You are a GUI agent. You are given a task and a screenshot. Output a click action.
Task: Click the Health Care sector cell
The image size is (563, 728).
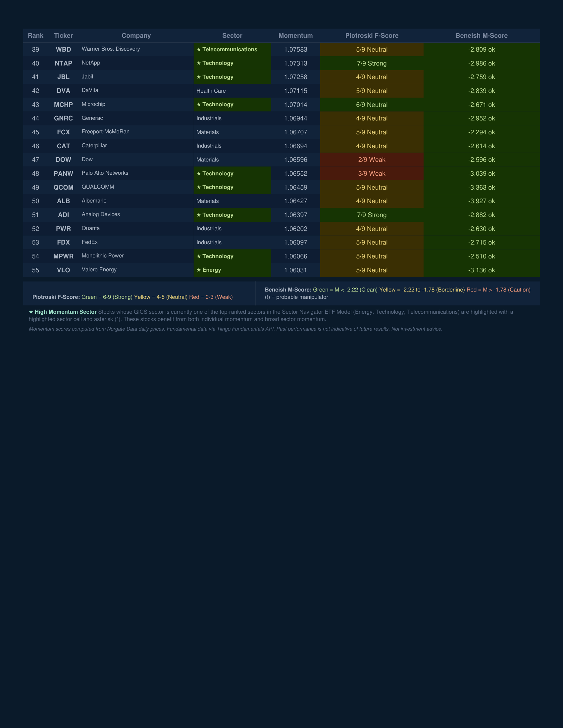pos(232,91)
